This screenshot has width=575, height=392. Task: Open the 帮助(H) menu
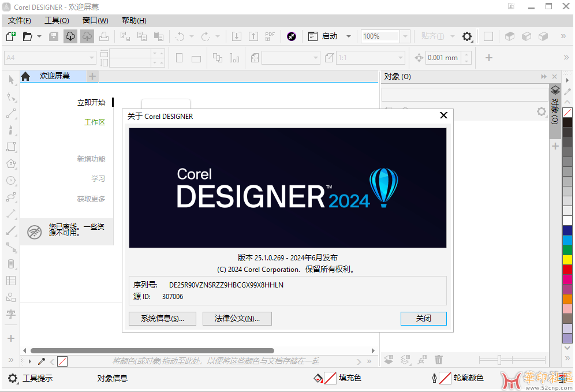point(134,21)
